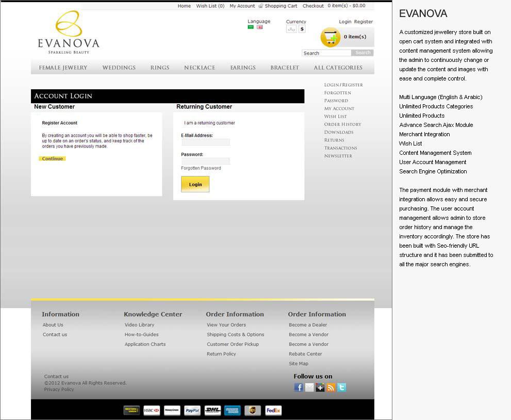Screen dimensions: 511x420
Task: Click the yellow Login button
Action: tap(195, 184)
